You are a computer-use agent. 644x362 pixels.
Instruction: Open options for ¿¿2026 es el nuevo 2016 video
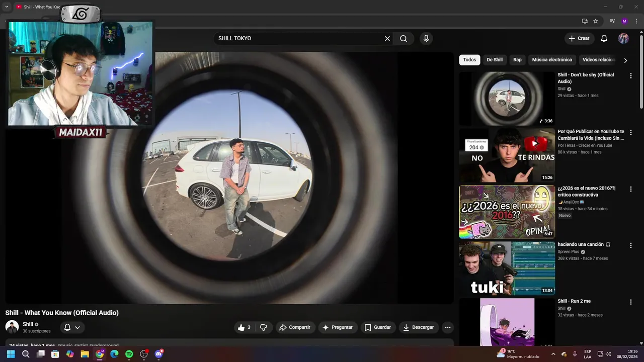click(631, 190)
